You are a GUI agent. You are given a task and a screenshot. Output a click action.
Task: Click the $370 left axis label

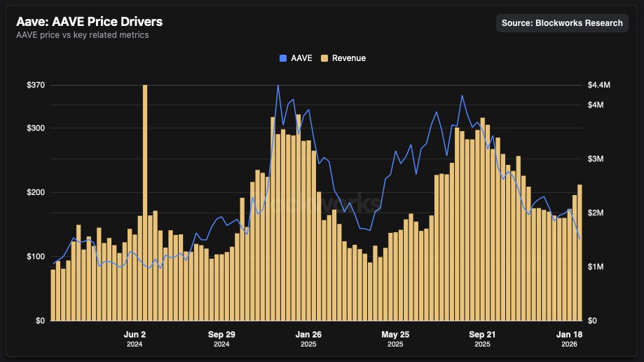[36, 85]
